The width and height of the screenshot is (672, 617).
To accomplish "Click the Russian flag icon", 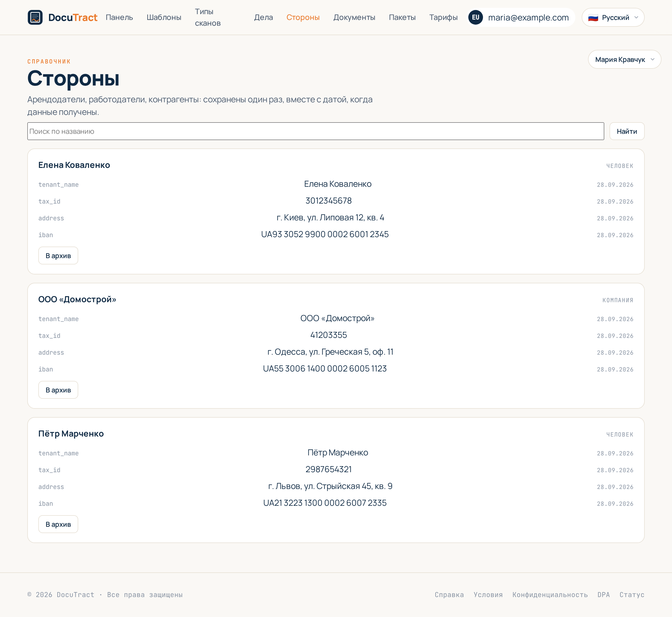I will click(593, 17).
